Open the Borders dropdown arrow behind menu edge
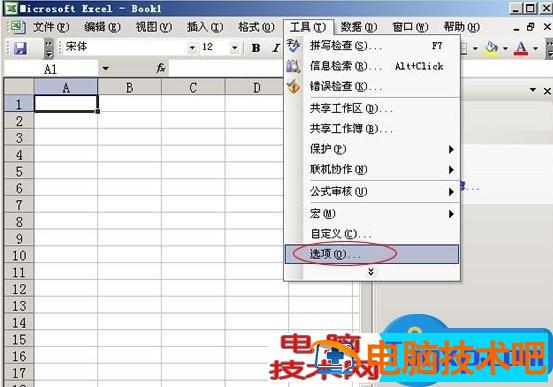 tap(475, 48)
